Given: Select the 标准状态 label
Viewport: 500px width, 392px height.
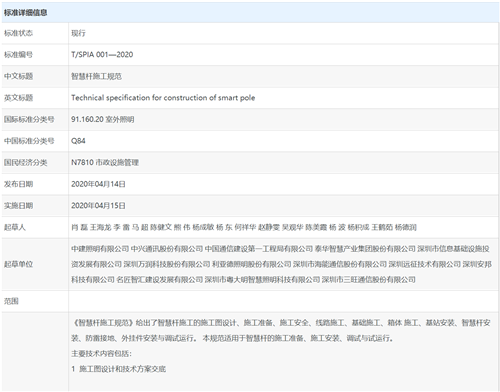Looking at the screenshot, I should [18, 33].
